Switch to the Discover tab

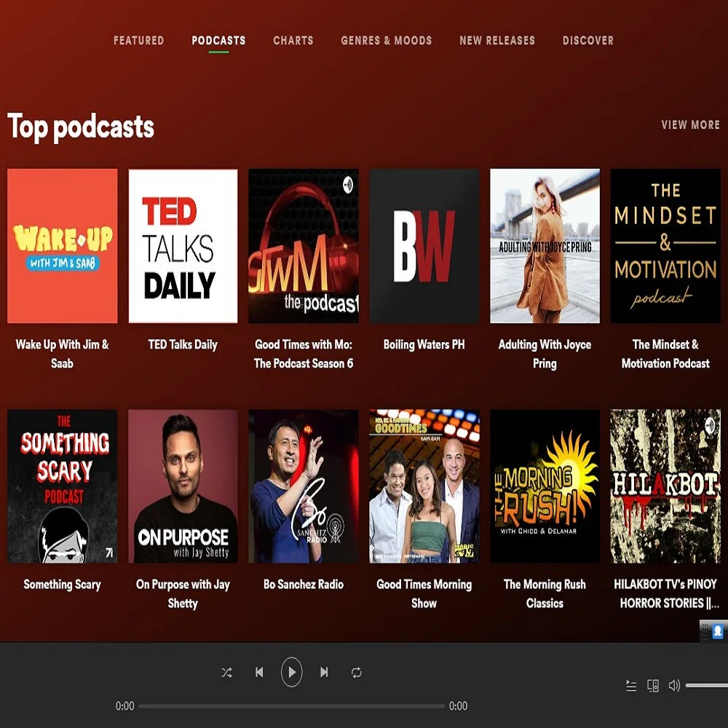(588, 40)
